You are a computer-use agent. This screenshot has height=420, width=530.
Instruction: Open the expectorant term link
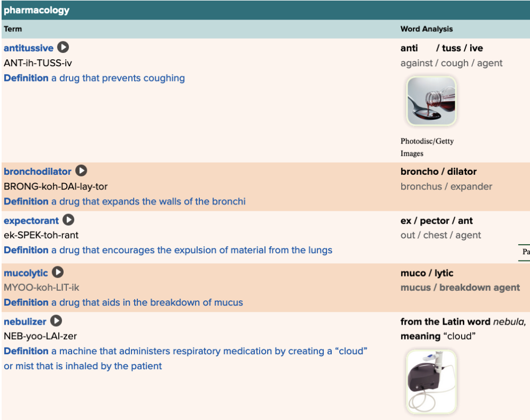(x=31, y=220)
